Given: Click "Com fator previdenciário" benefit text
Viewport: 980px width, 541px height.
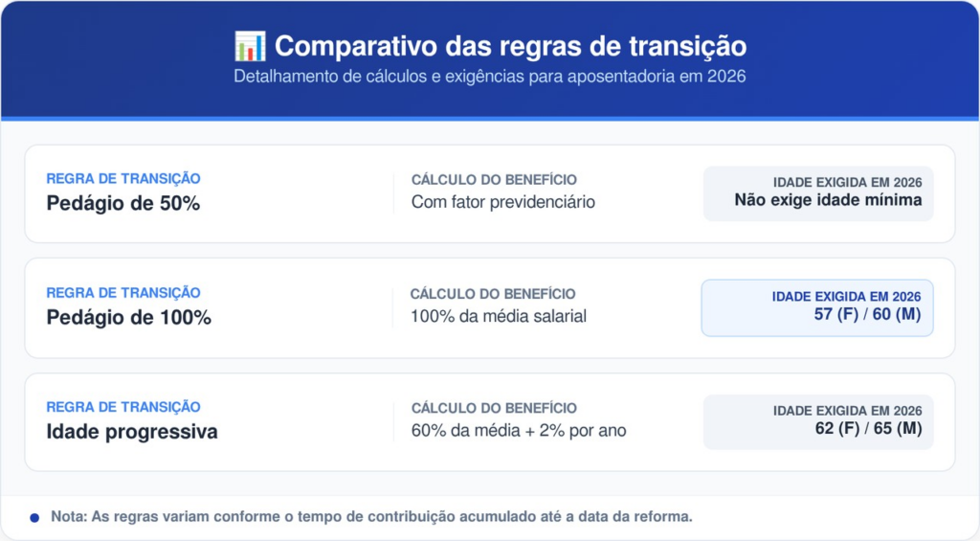Looking at the screenshot, I should (x=503, y=202).
